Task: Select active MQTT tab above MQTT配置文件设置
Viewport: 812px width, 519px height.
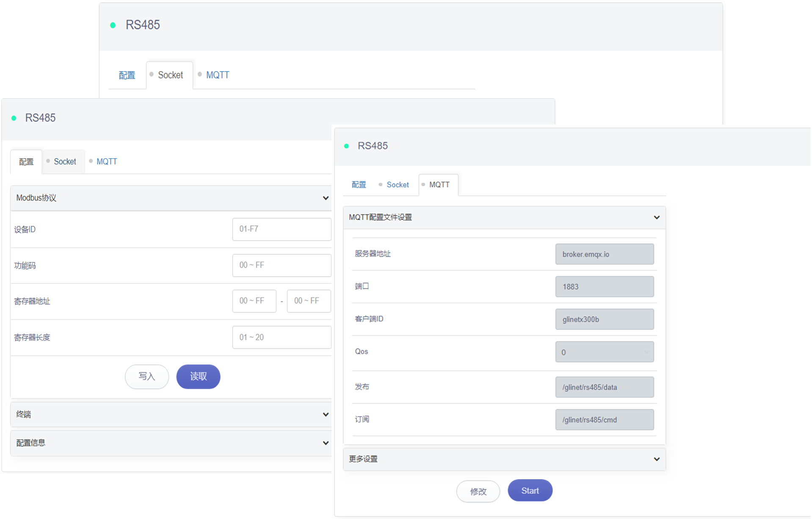Action: [x=439, y=185]
